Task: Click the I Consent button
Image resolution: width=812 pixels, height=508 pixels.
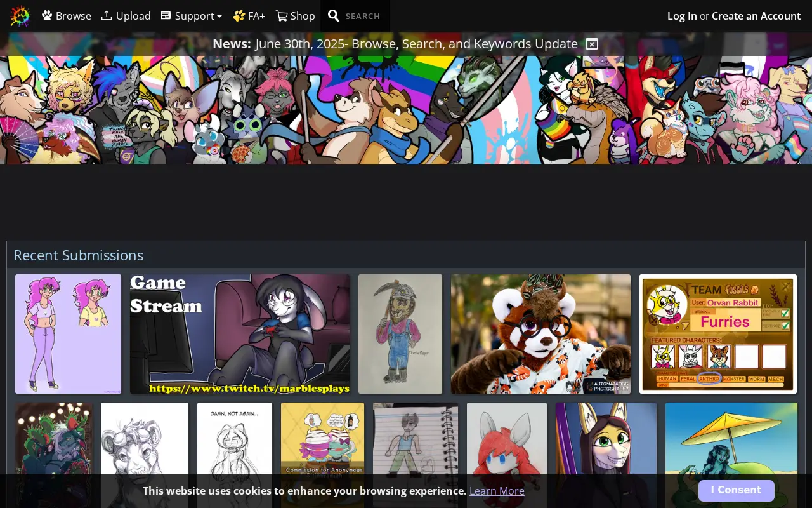Action: tap(736, 490)
